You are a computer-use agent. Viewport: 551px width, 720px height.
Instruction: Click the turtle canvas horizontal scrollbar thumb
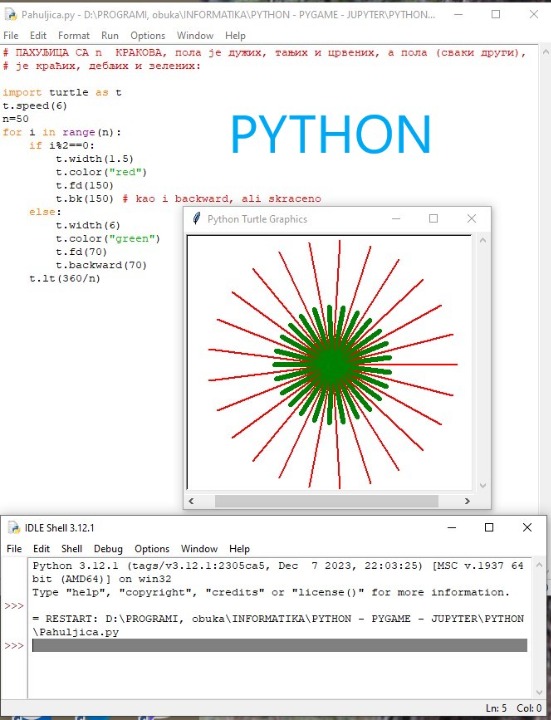pos(326,501)
